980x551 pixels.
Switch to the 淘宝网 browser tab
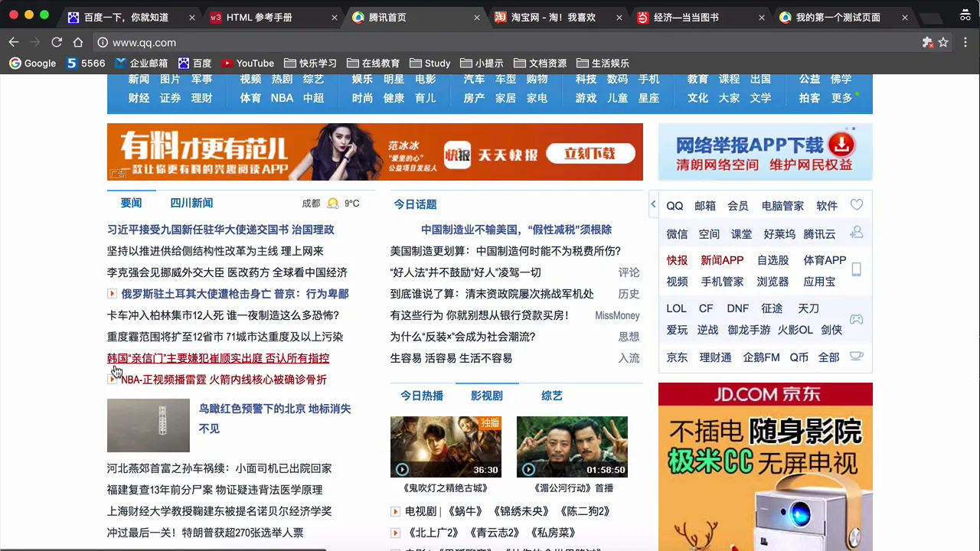(554, 17)
